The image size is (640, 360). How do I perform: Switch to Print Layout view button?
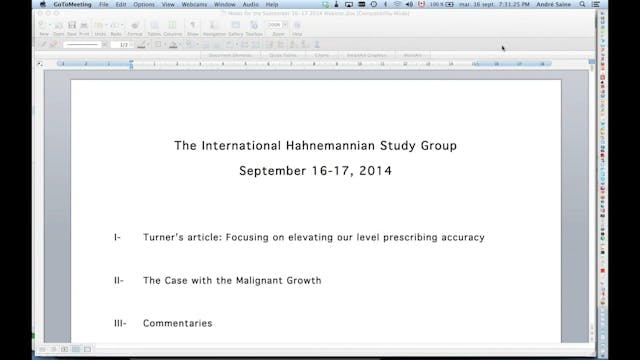click(76, 349)
